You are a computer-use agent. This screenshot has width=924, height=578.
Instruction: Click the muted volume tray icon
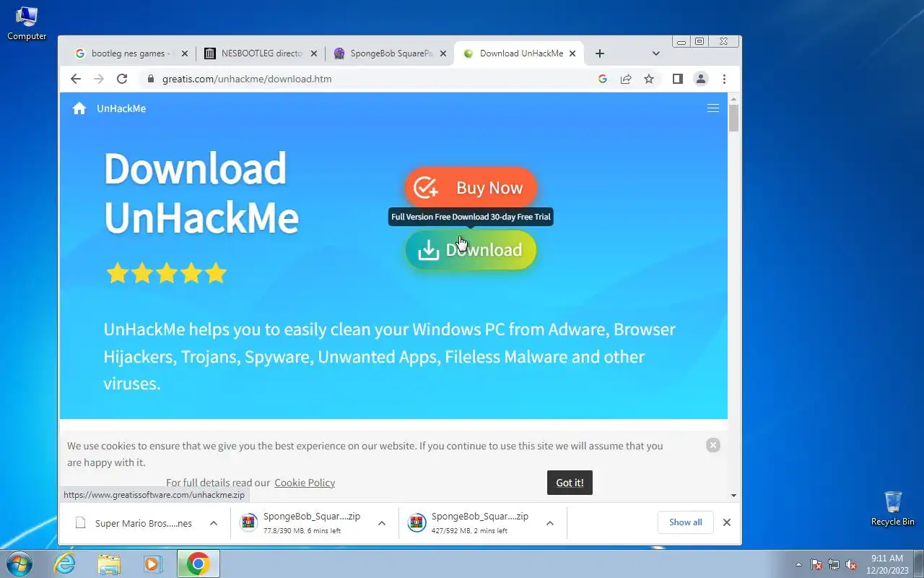852,564
